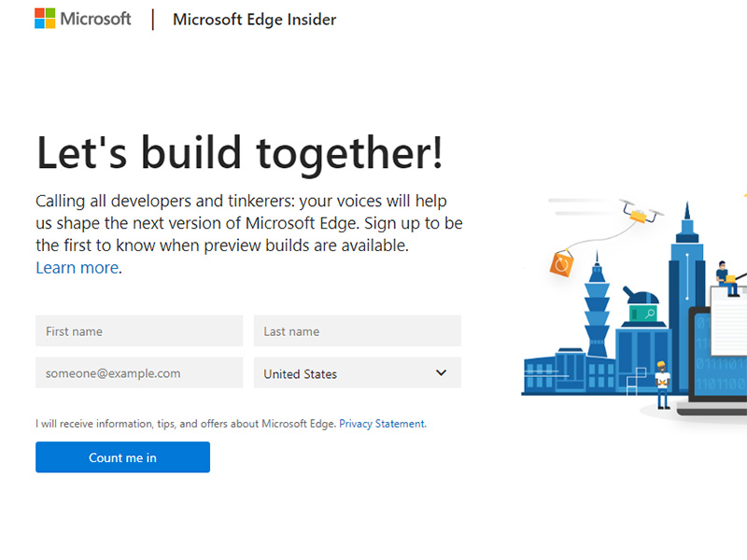Click the someone@example.com email field

point(139,372)
